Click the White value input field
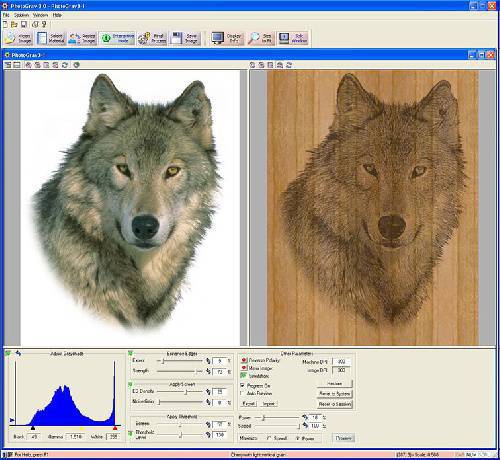The height and width of the screenshot is (460, 500). [x=113, y=437]
